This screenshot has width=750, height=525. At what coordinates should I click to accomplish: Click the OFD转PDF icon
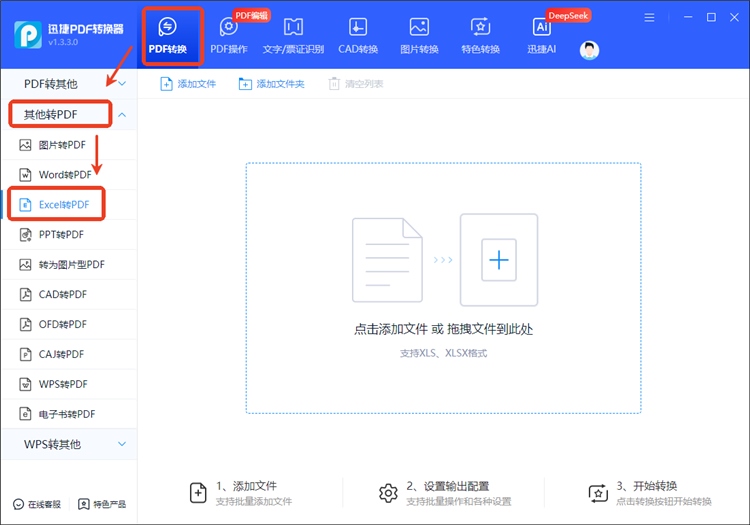coord(25,324)
